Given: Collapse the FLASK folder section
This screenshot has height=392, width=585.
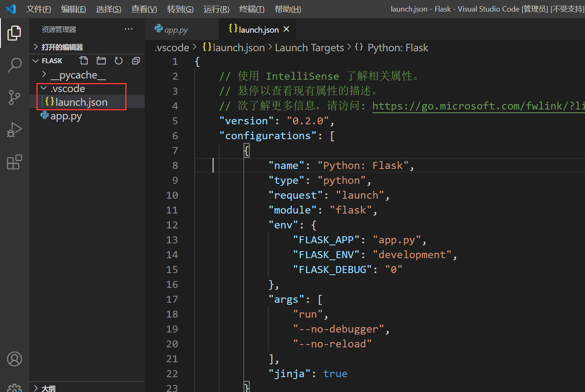Looking at the screenshot, I should (x=36, y=61).
